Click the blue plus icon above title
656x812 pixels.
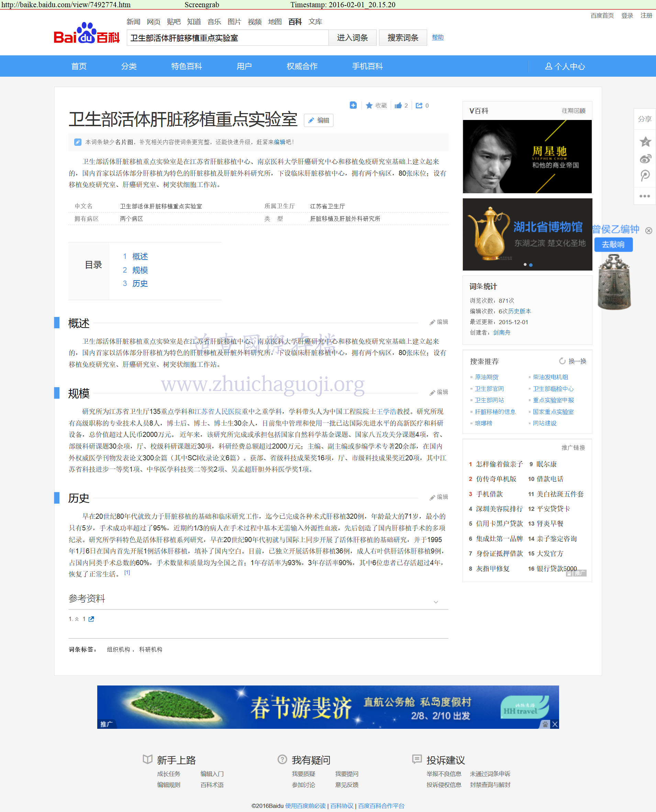tap(353, 105)
